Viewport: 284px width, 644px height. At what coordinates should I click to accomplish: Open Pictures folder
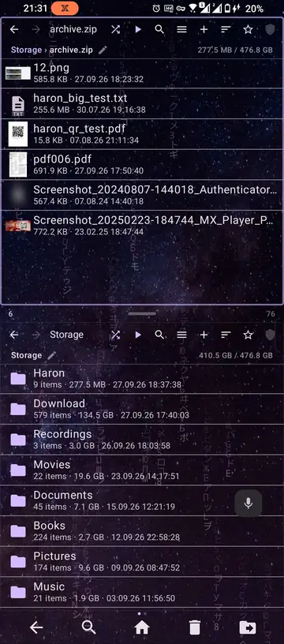142,560
